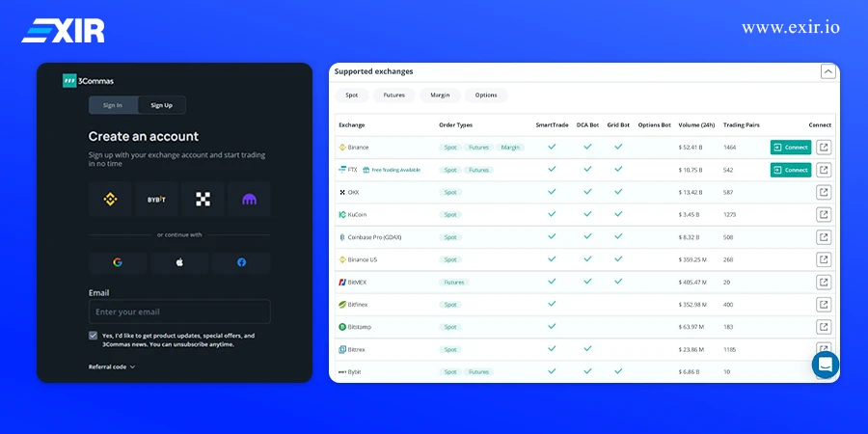Click the KuCoin logo in exchange table
868x434 pixels.
point(342,214)
